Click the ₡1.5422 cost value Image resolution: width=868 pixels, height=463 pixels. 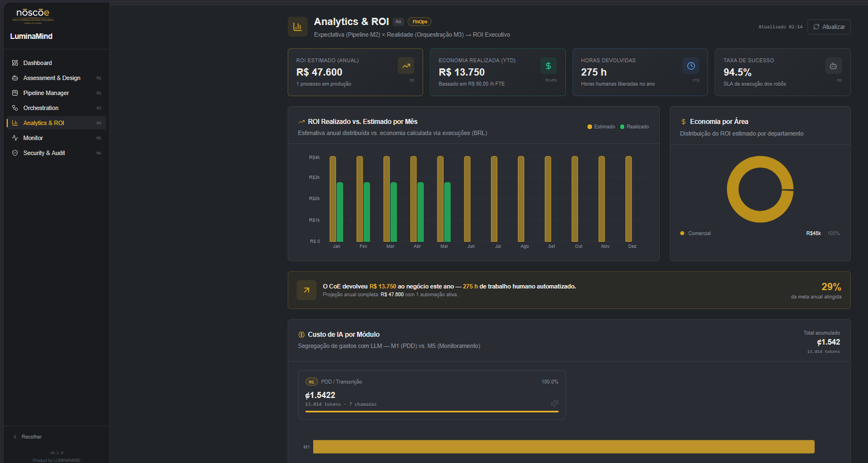pos(320,395)
